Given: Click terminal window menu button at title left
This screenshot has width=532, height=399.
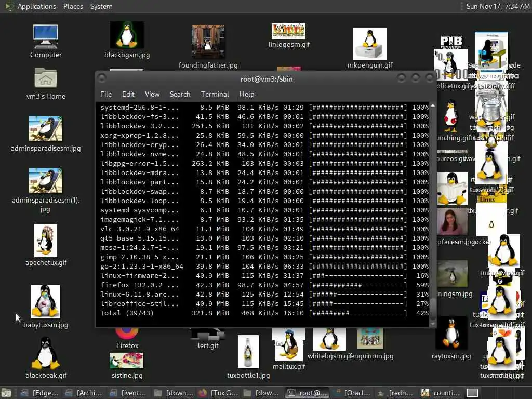Looking at the screenshot, I should (x=101, y=78).
